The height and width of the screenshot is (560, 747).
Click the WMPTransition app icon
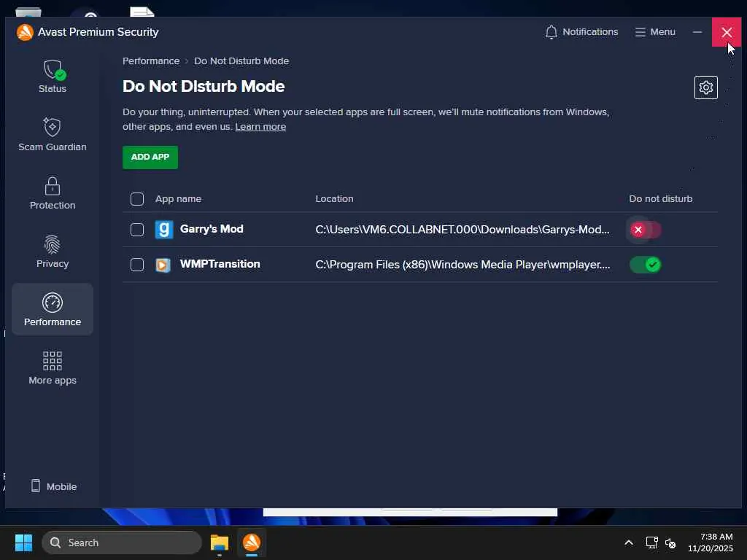pos(163,265)
